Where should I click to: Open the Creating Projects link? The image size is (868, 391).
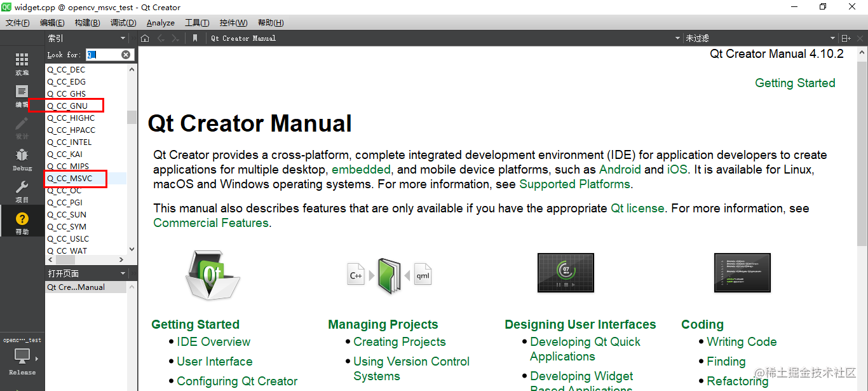[400, 341]
